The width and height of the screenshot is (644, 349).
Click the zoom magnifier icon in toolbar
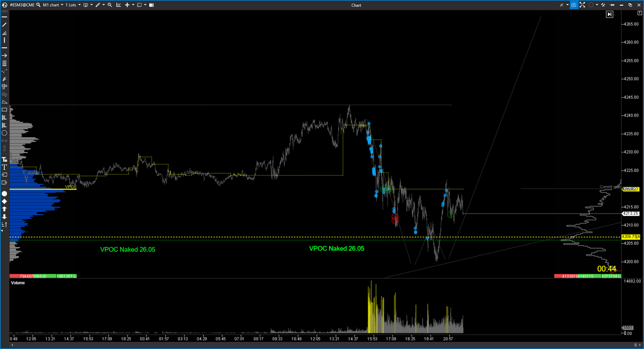click(110, 5)
